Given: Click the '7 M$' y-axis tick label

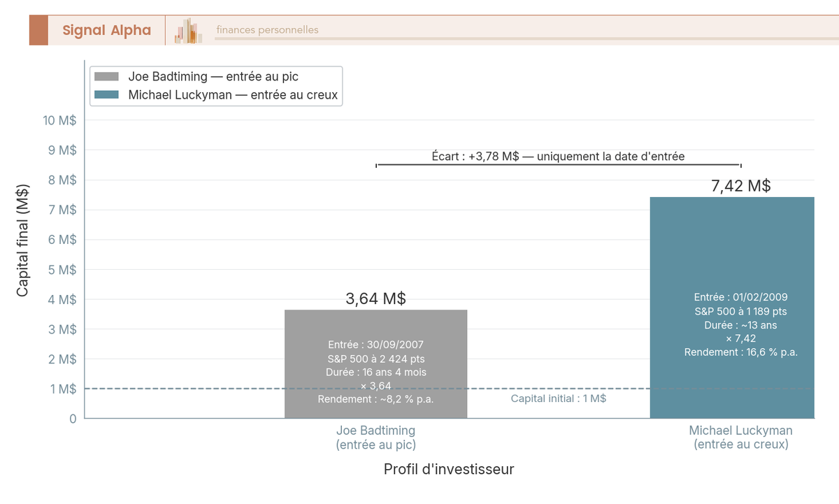Looking at the screenshot, I should click(x=63, y=210).
